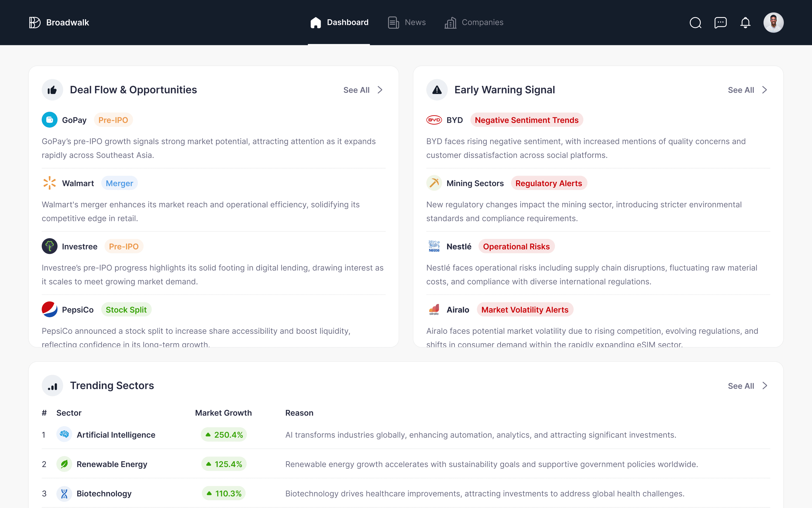Screen dimensions: 812x508
Task: Select the Nestlé company logo
Action: point(434,246)
